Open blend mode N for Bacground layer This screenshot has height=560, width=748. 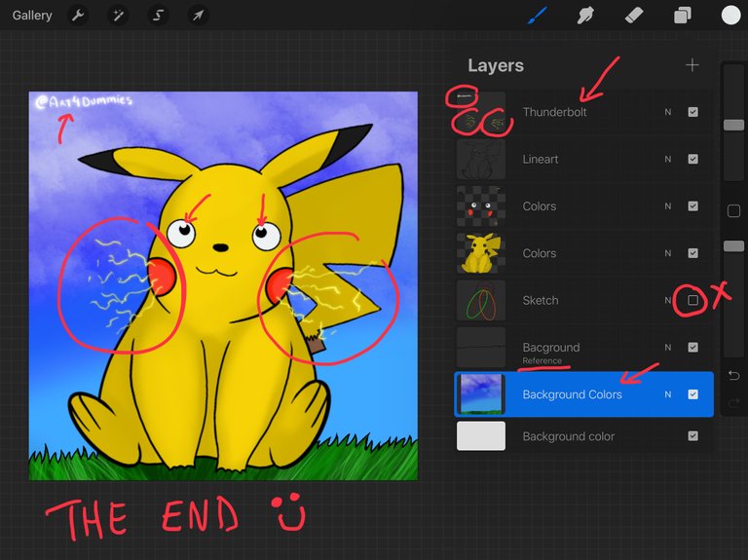pos(668,348)
